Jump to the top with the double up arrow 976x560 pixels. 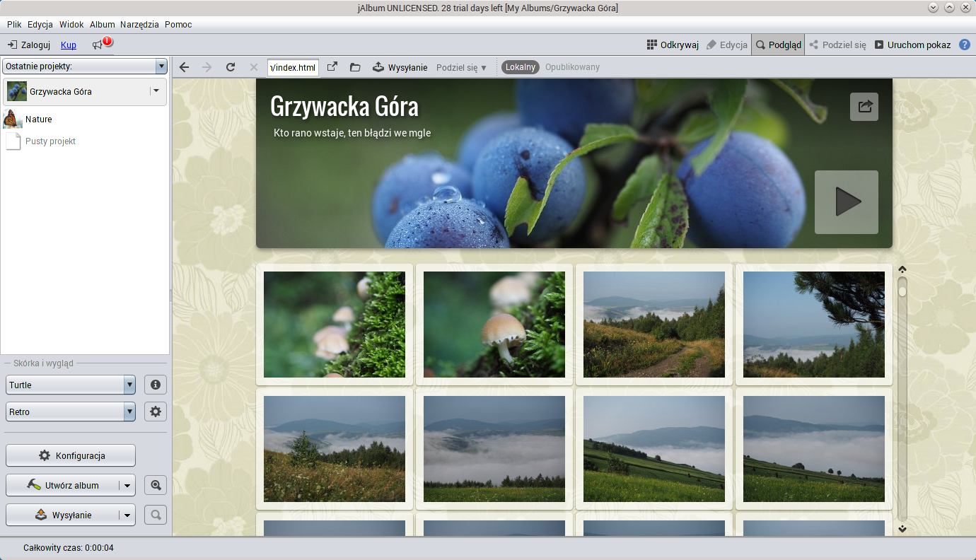(902, 270)
